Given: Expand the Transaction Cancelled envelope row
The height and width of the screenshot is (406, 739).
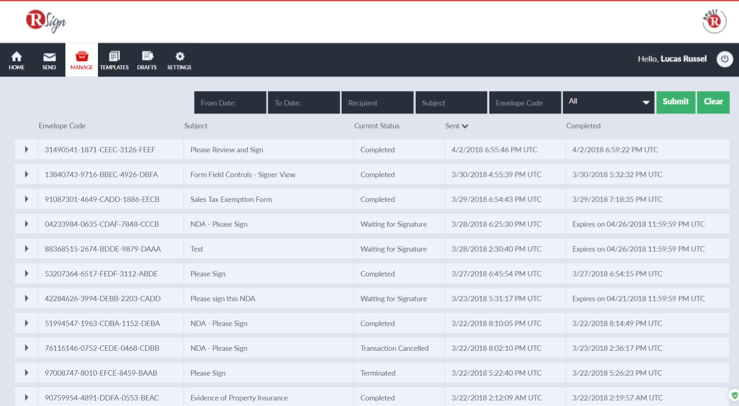Looking at the screenshot, I should 26,348.
